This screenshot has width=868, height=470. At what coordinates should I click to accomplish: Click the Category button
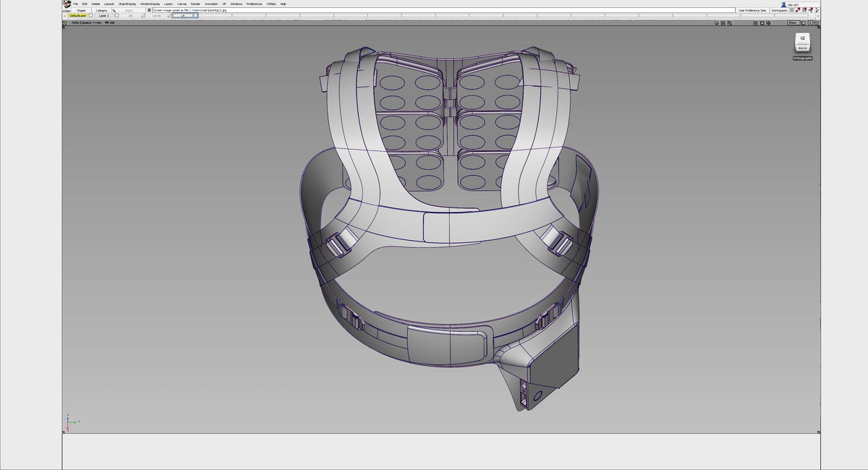point(101,10)
